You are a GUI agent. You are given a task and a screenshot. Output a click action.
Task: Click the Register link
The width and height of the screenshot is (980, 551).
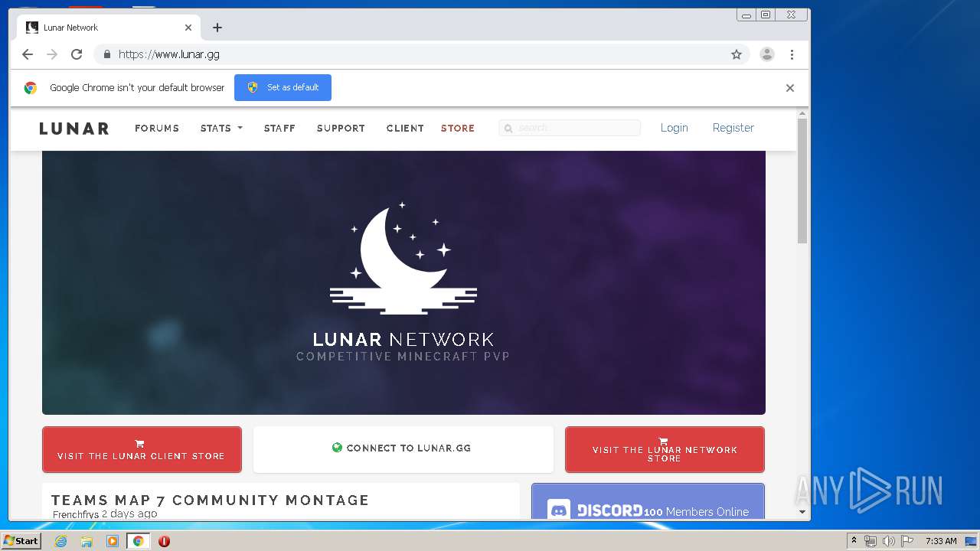click(x=733, y=128)
